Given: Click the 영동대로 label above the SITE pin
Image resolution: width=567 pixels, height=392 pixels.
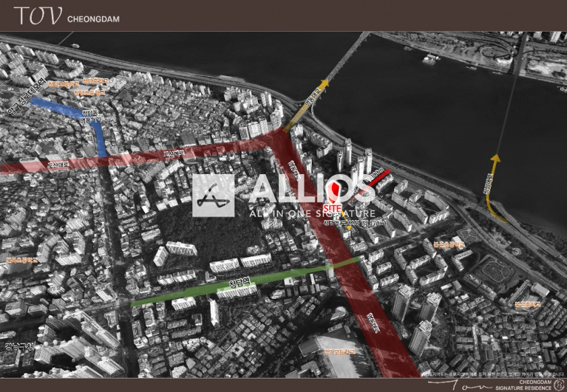Looking at the screenshot, I should coord(293,171).
